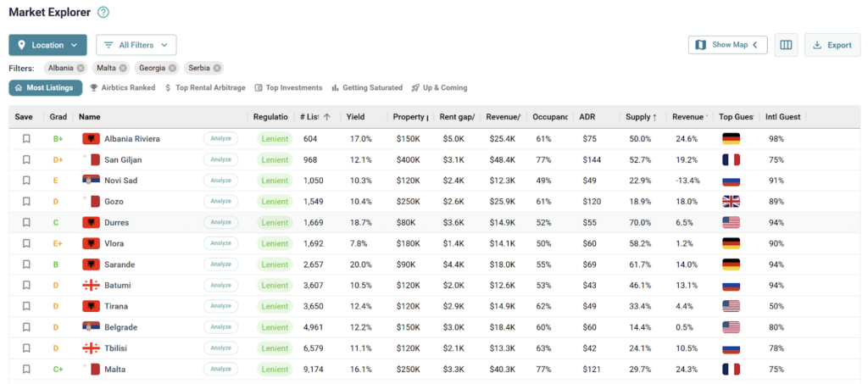
Task: Click the UK flag in Gozo row
Action: pyautogui.click(x=731, y=201)
